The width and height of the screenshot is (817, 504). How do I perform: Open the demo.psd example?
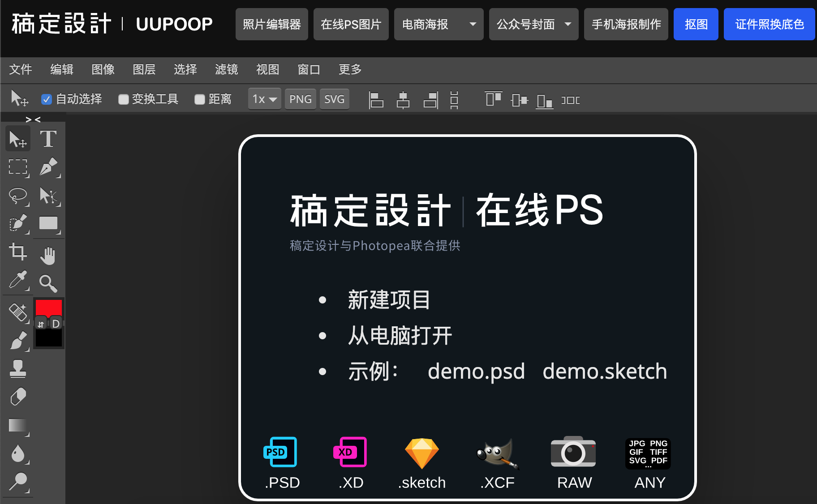476,372
